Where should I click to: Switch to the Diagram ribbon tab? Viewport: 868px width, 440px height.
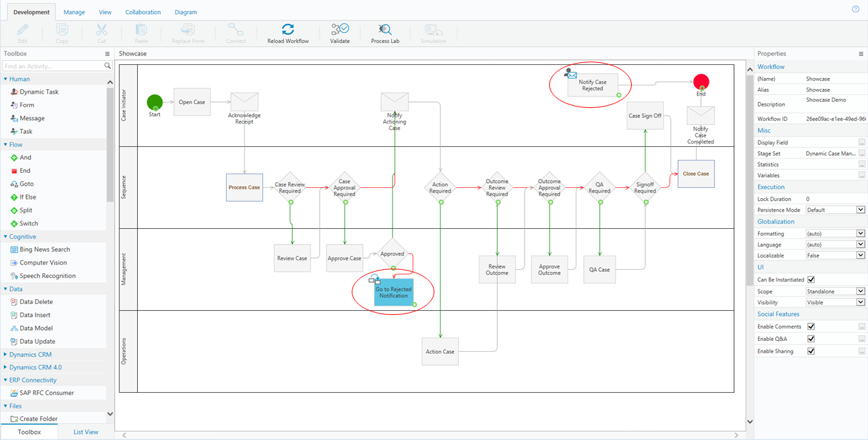click(x=186, y=12)
